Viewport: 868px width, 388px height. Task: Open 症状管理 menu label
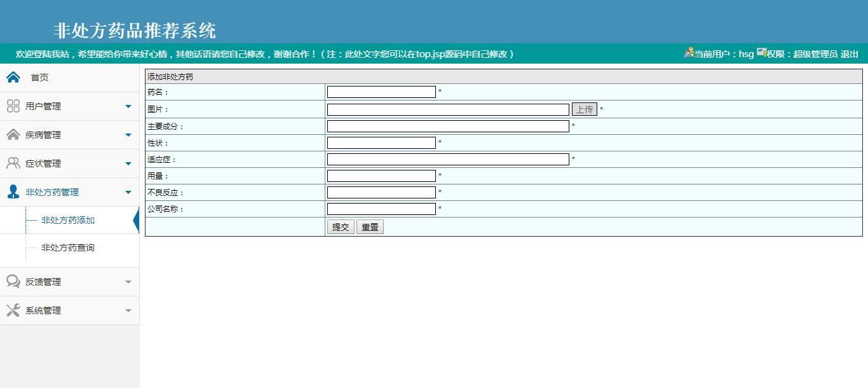[x=43, y=163]
